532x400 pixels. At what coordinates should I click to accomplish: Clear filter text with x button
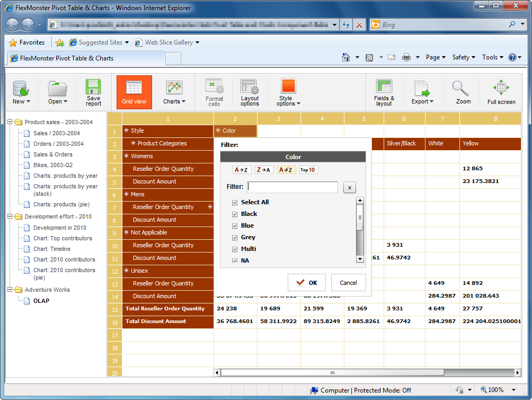coord(350,187)
